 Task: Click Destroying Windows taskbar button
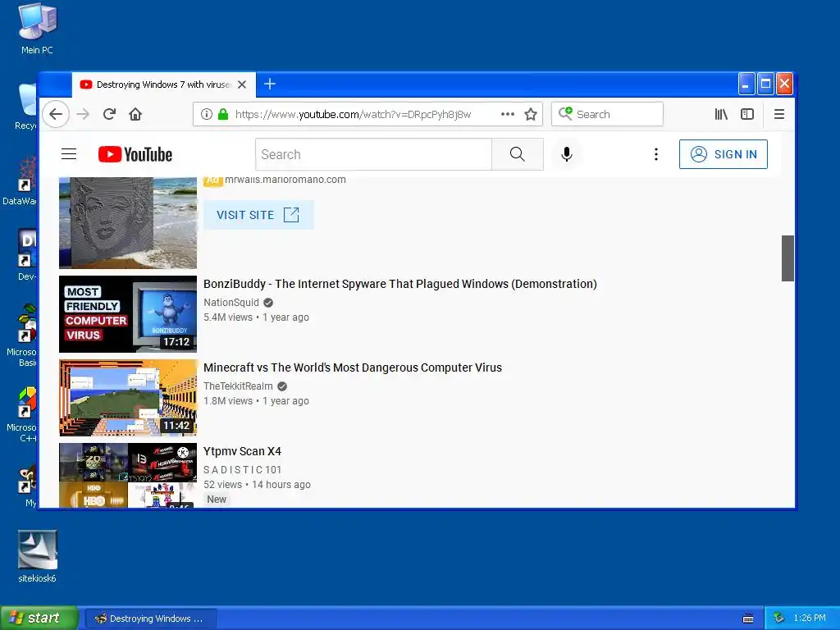[x=151, y=619]
